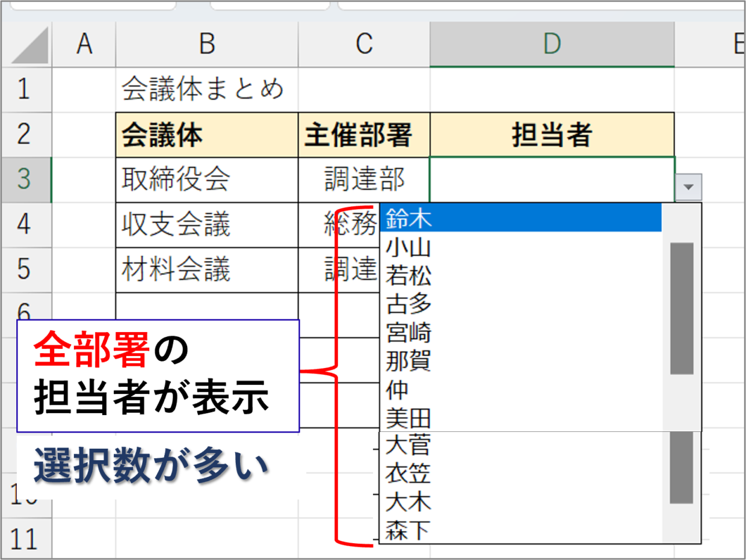Image resolution: width=746 pixels, height=560 pixels.
Task: Click the cell containing 会議体まとめ
Action: [x=207, y=89]
